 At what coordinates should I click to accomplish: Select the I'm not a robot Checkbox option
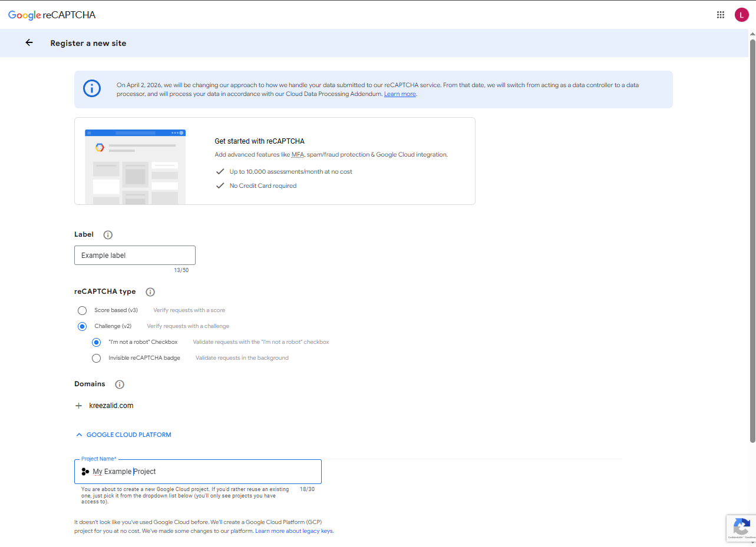[x=96, y=342]
